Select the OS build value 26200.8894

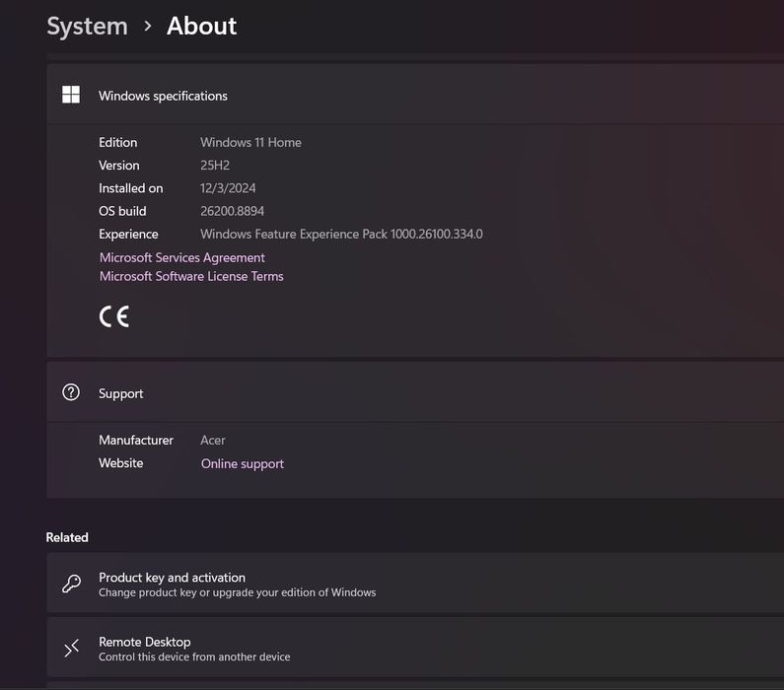[232, 211]
